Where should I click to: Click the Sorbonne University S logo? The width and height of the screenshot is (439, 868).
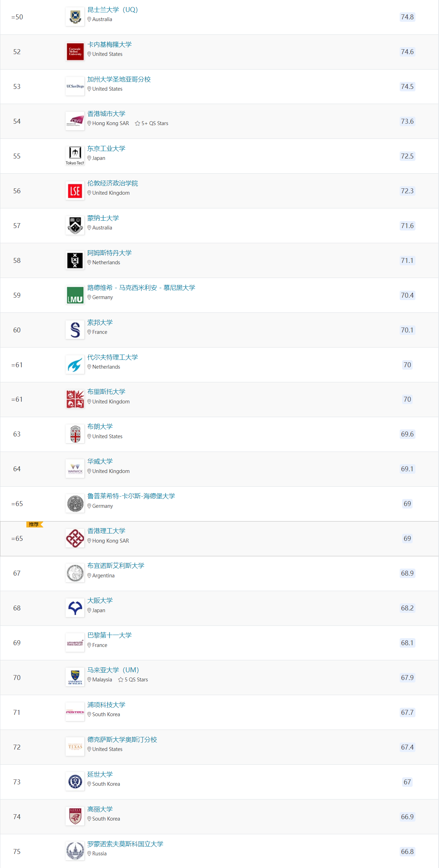(x=75, y=330)
